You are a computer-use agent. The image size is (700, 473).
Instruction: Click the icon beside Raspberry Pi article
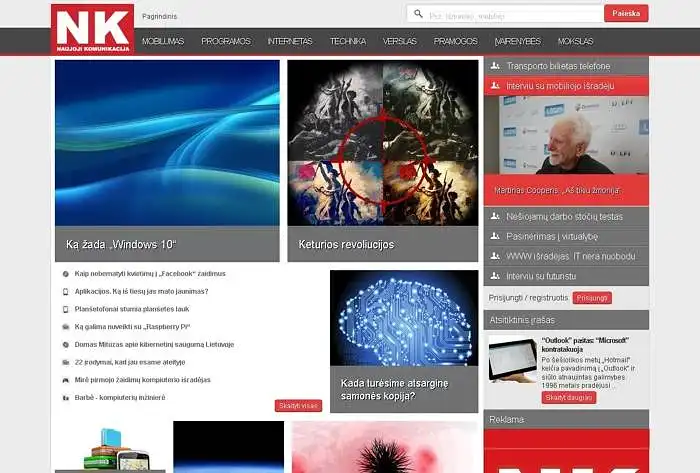coord(66,327)
